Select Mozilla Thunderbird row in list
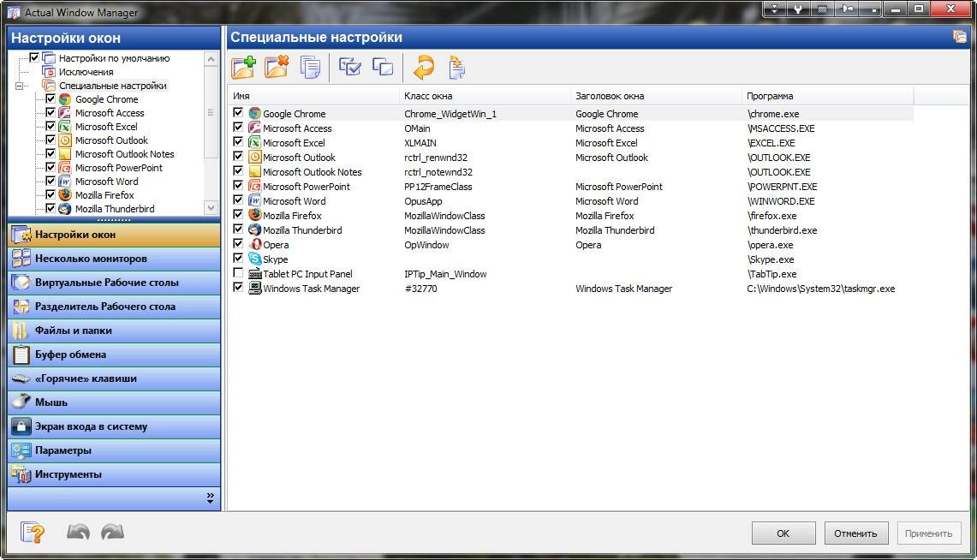 (x=571, y=229)
